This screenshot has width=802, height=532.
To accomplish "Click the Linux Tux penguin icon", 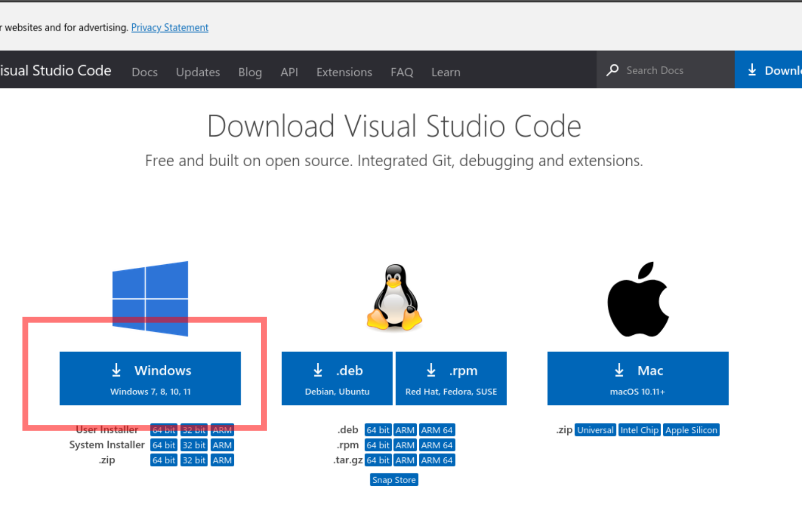I will coord(394,298).
